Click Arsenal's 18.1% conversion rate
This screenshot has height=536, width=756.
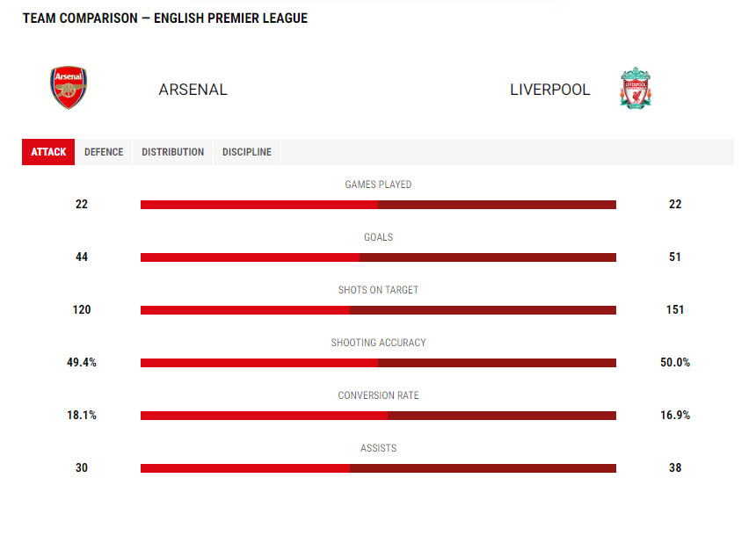[x=82, y=415]
